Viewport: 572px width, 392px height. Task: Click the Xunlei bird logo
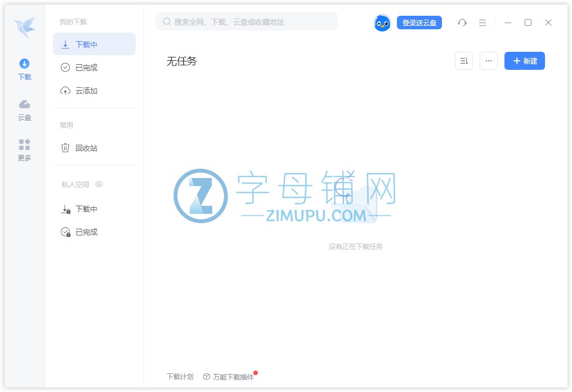pyautogui.click(x=25, y=27)
